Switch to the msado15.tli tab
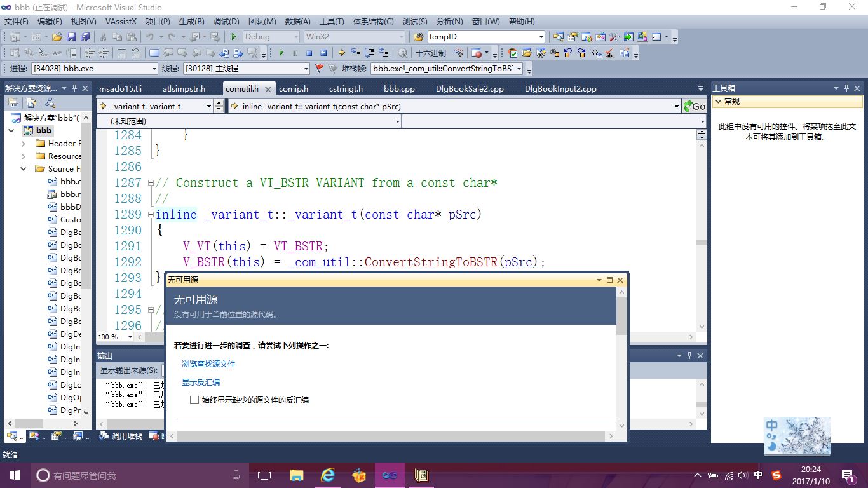The width and height of the screenshot is (868, 488). coord(120,89)
